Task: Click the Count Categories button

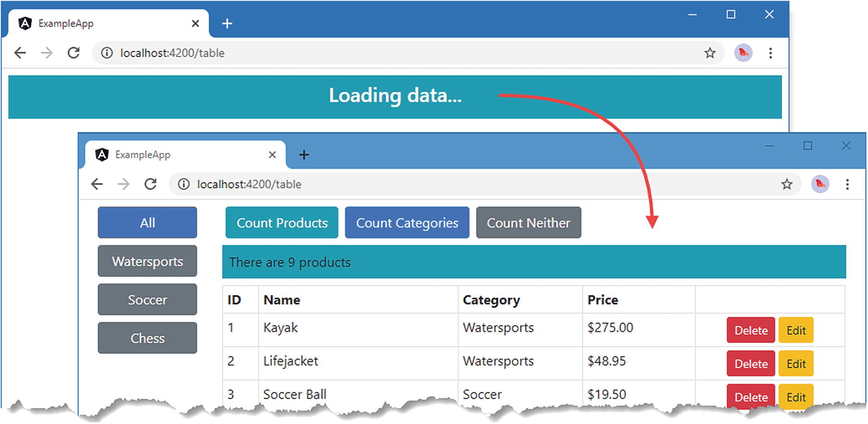Action: [407, 223]
